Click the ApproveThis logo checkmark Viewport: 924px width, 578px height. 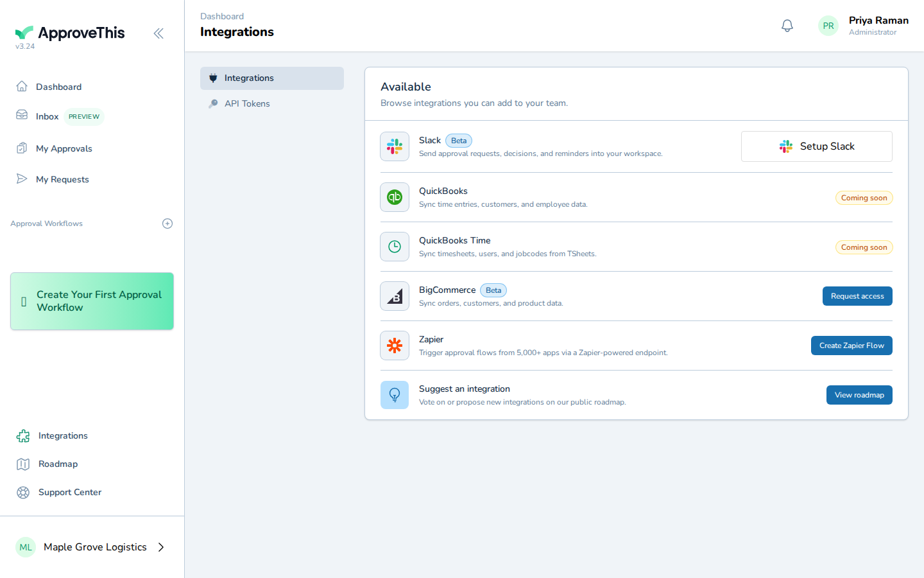click(x=24, y=32)
